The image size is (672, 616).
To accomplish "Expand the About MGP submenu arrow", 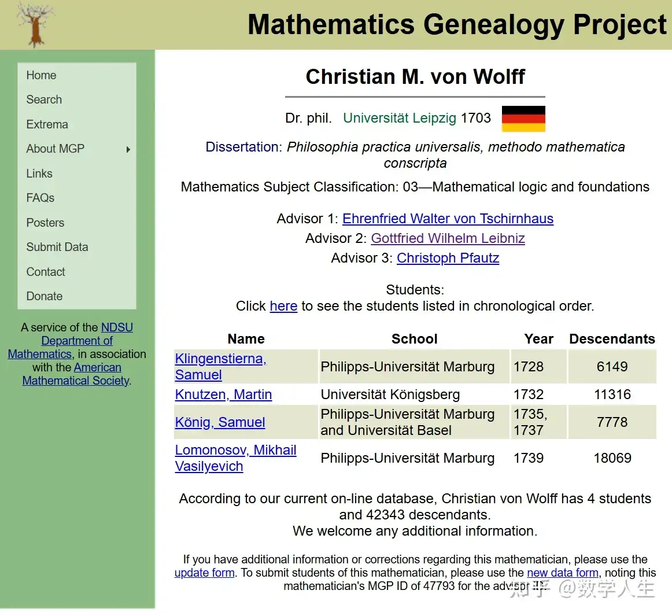I will click(x=128, y=149).
